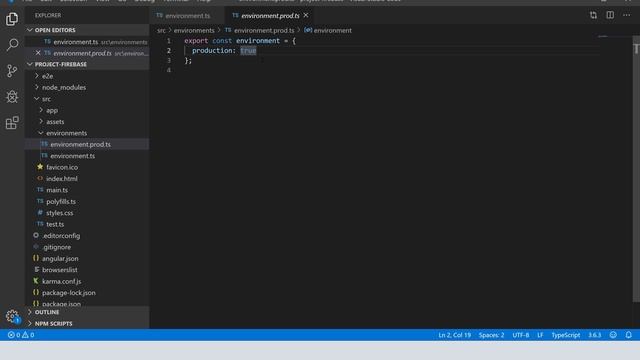This screenshot has width=640, height=360.
Task: Click the environment symbol breadcrumb
Action: click(x=328, y=30)
